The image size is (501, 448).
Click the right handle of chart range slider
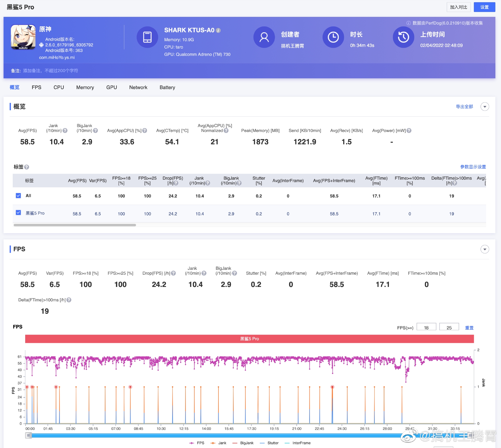pos(470,435)
